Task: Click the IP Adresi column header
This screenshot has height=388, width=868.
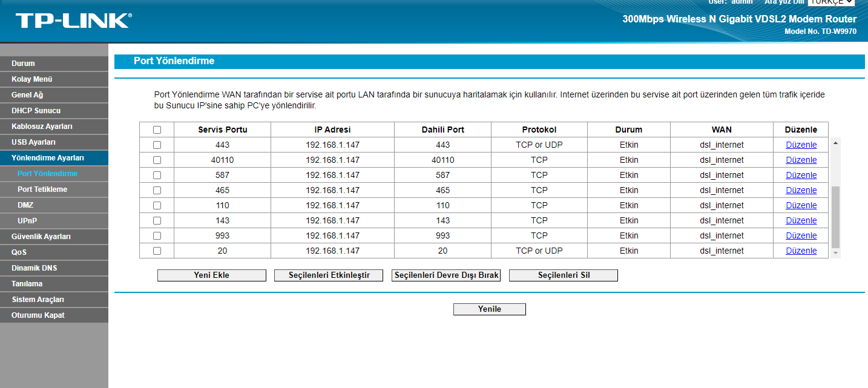Action: coord(332,130)
